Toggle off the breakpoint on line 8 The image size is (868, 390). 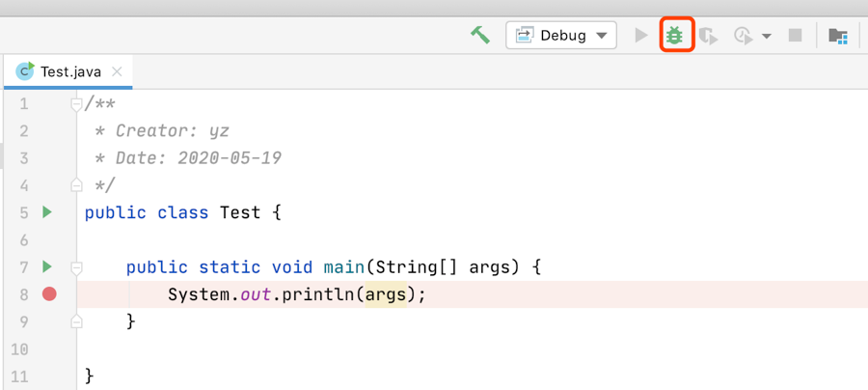click(x=49, y=293)
